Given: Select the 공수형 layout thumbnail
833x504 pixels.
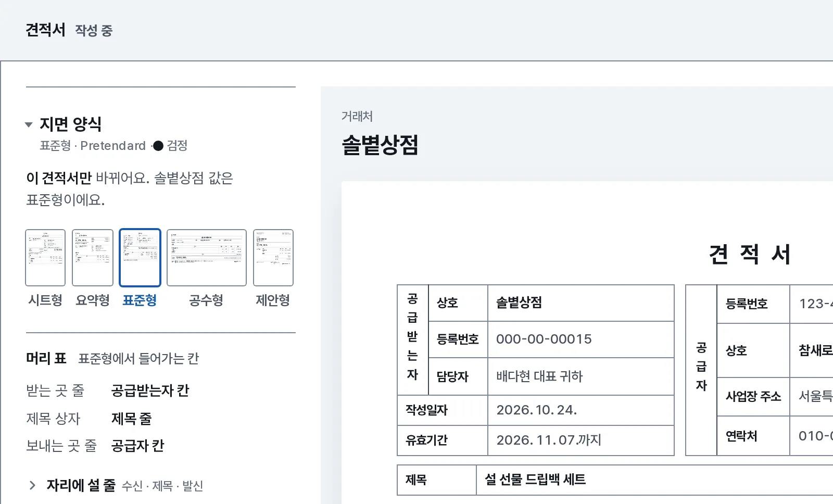Looking at the screenshot, I should click(x=207, y=258).
